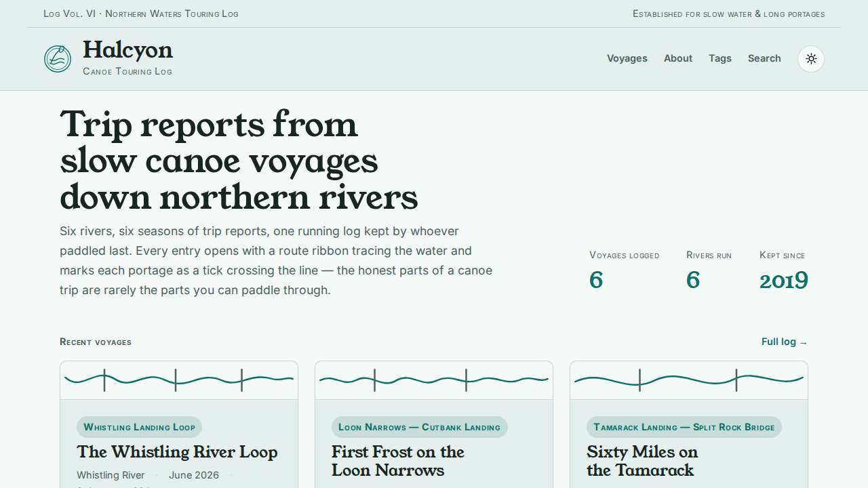Open the About nav item
Viewport: 868px width, 488px height.
pyautogui.click(x=678, y=58)
